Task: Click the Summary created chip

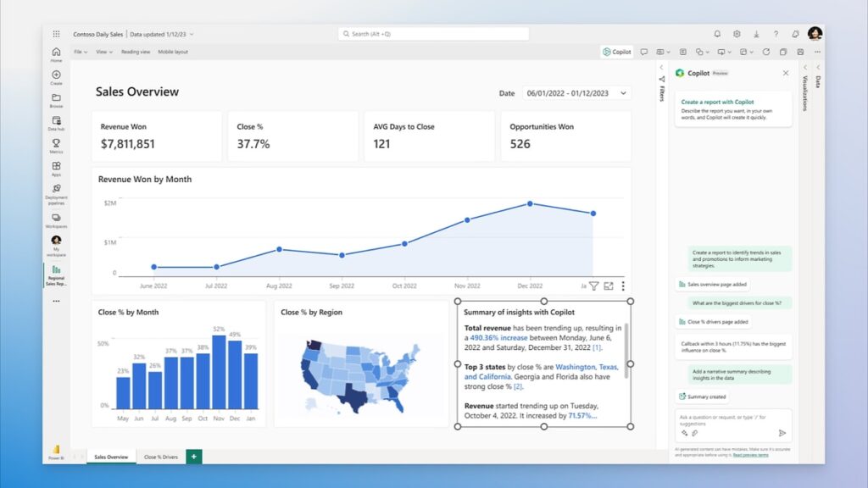Action: tap(703, 396)
